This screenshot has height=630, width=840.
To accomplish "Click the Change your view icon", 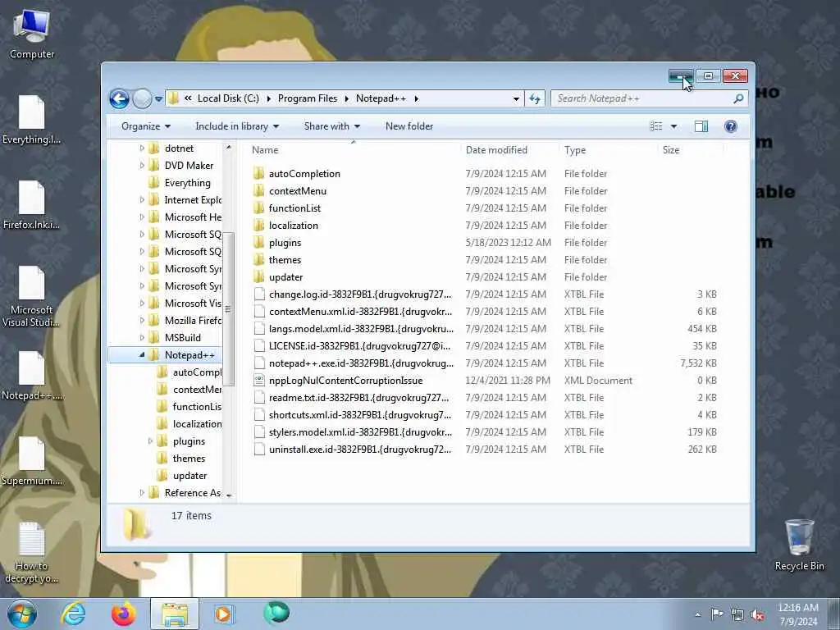I will [x=655, y=126].
